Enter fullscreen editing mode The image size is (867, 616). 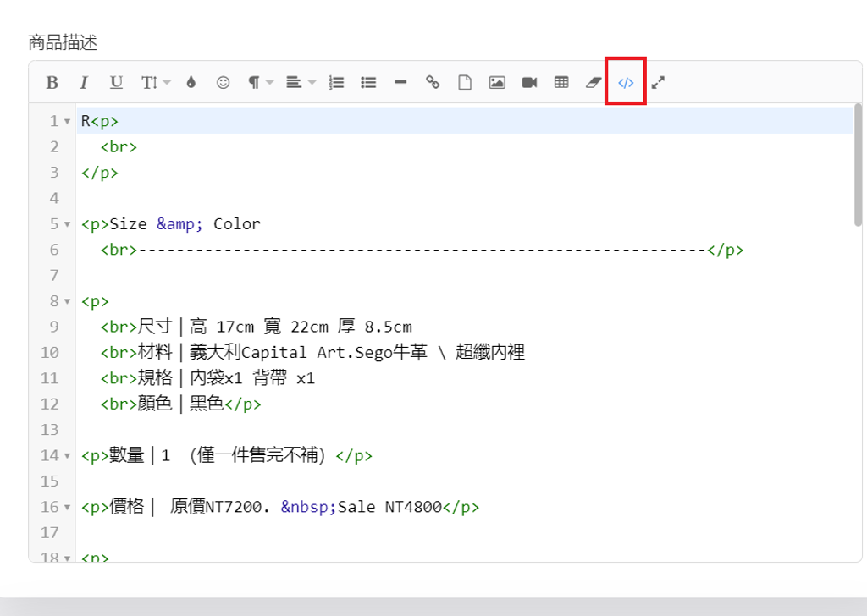(x=658, y=82)
